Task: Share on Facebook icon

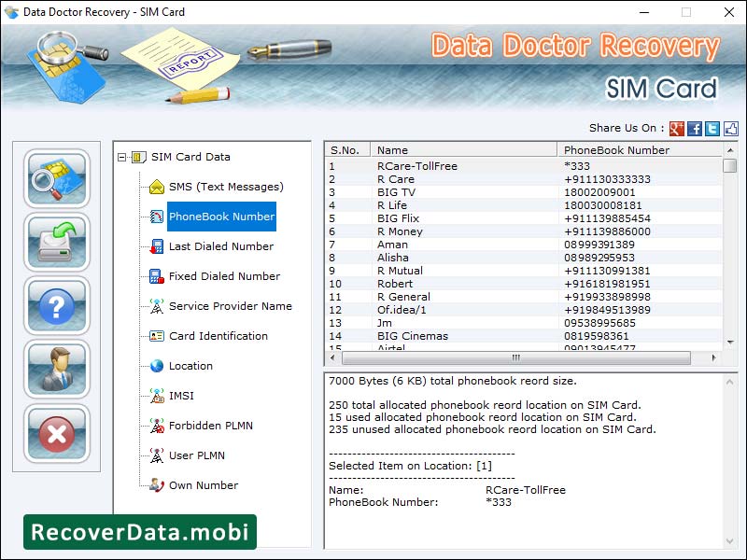Action: coord(695,129)
